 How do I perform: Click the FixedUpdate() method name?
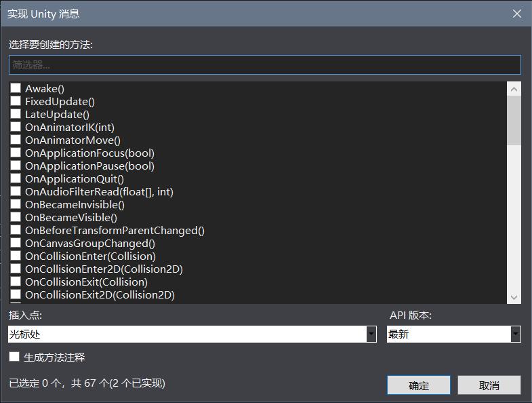[x=60, y=102]
